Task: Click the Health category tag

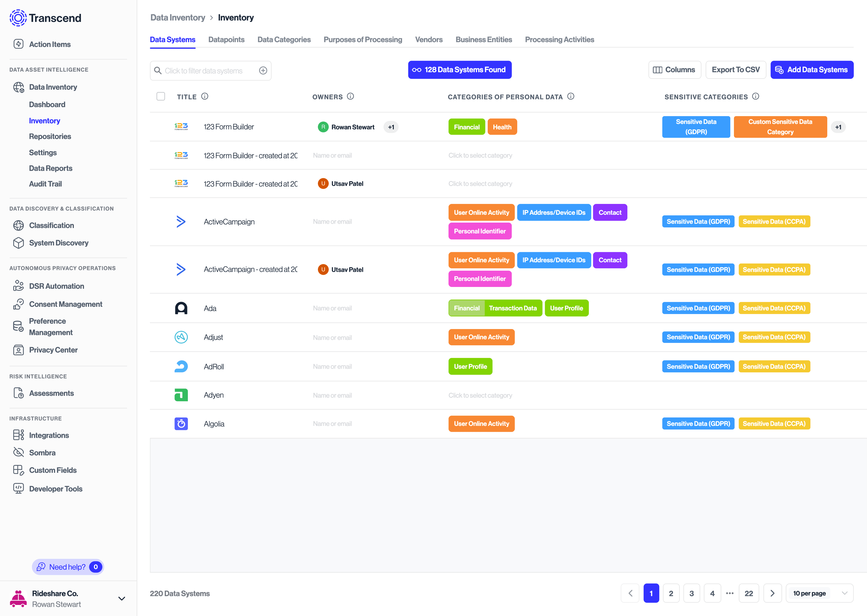Action: (502, 127)
